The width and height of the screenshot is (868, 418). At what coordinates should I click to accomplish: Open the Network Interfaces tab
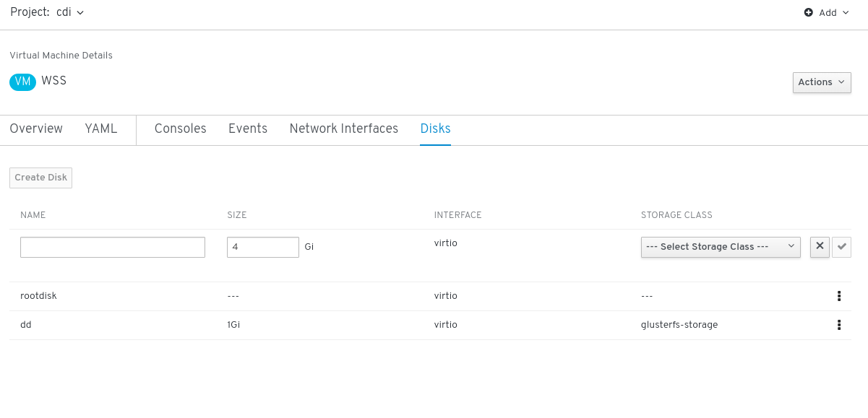344,129
